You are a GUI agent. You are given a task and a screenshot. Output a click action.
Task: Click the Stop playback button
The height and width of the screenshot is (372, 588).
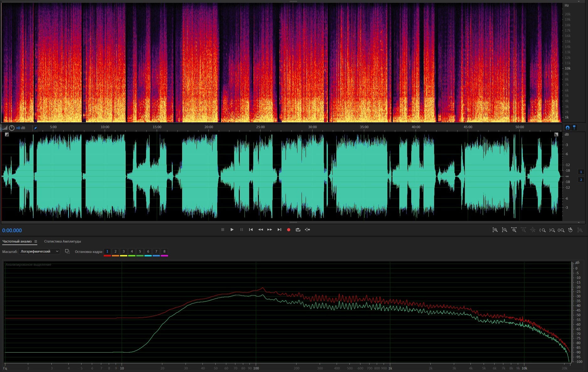click(x=223, y=230)
